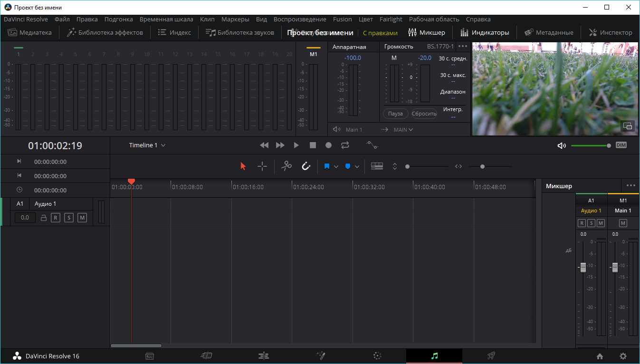Mute monitoring via the speaker icon
Viewport: 640px width, 364px height.
coord(562,145)
